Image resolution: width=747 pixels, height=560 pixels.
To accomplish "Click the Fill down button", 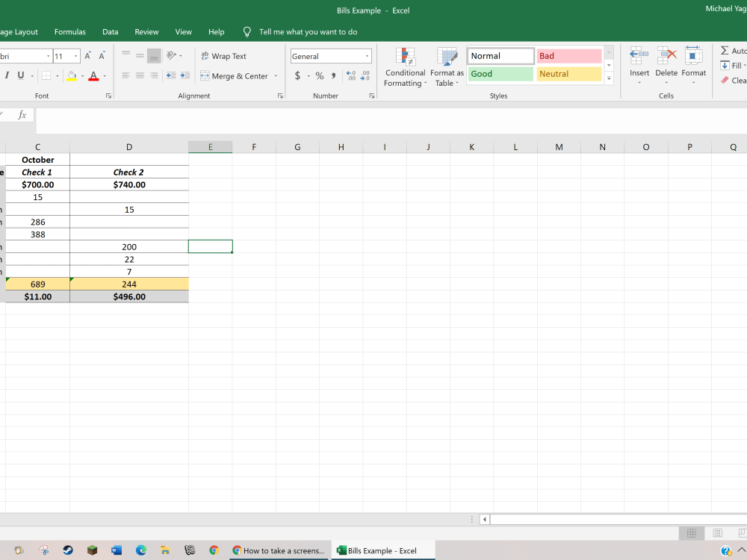I will point(733,66).
